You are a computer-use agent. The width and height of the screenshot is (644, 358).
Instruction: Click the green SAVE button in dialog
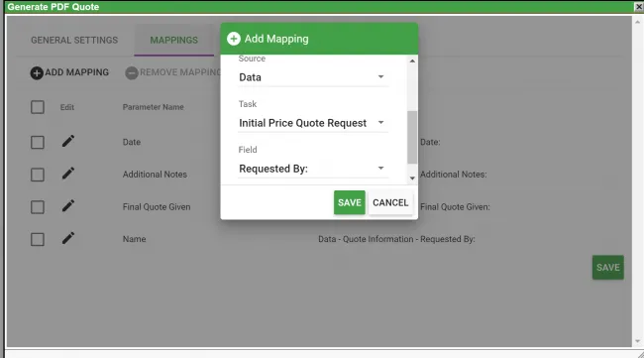click(x=350, y=202)
